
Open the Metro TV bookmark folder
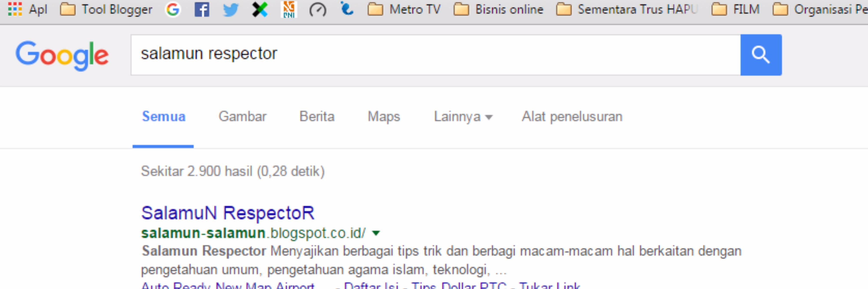[x=404, y=9]
